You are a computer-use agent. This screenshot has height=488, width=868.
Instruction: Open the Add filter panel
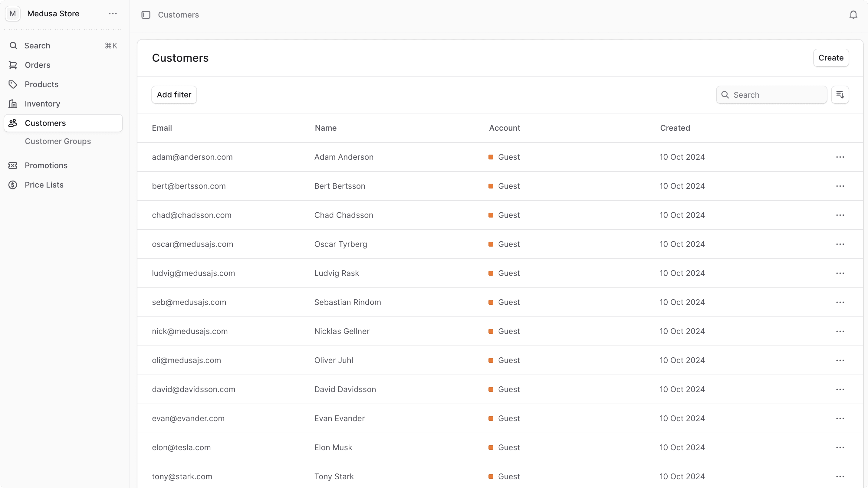tap(174, 95)
